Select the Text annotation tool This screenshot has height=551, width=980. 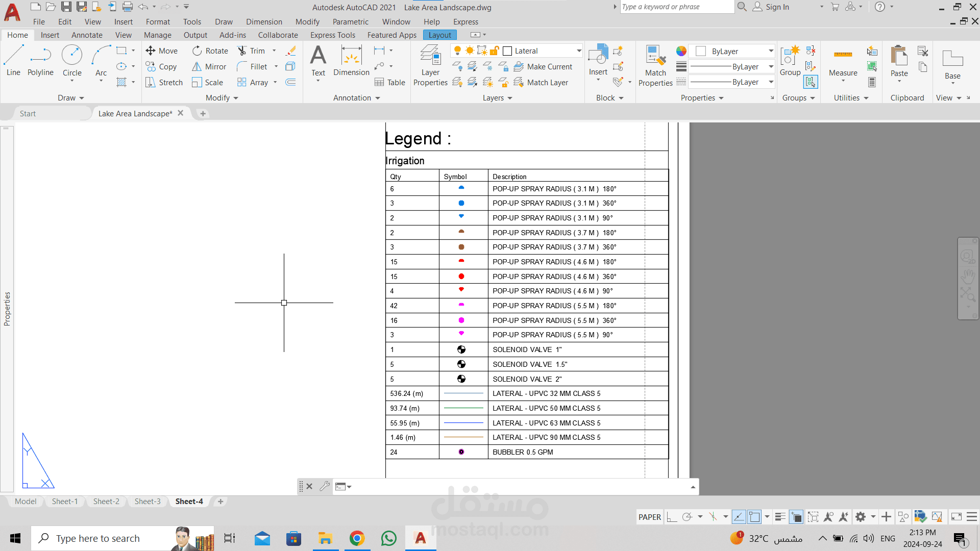tap(318, 61)
